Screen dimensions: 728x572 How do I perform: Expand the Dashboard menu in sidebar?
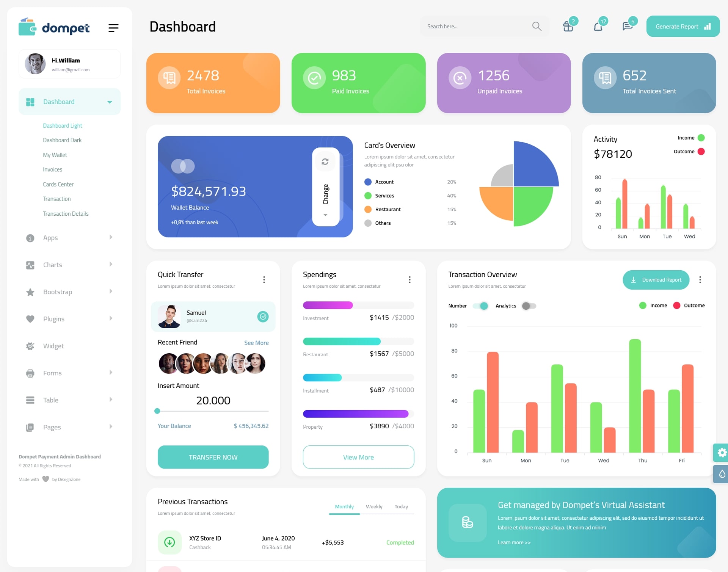(108, 102)
